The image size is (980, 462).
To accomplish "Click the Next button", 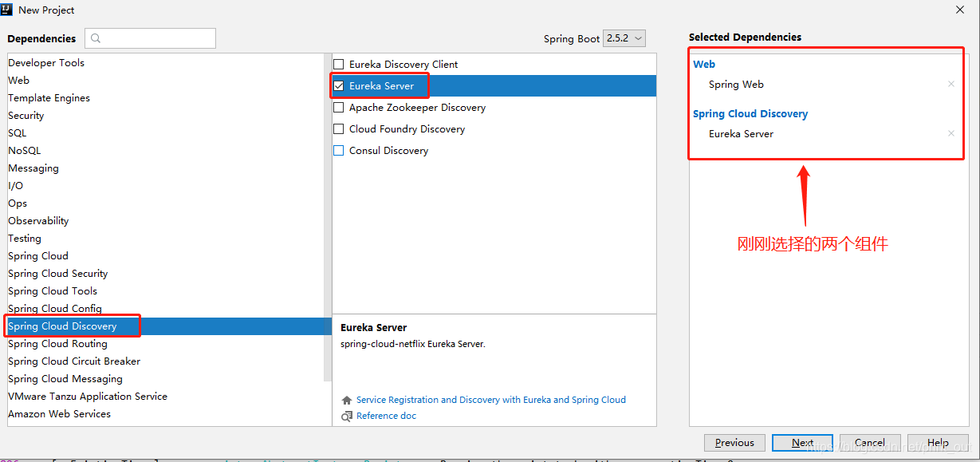I will click(x=802, y=443).
